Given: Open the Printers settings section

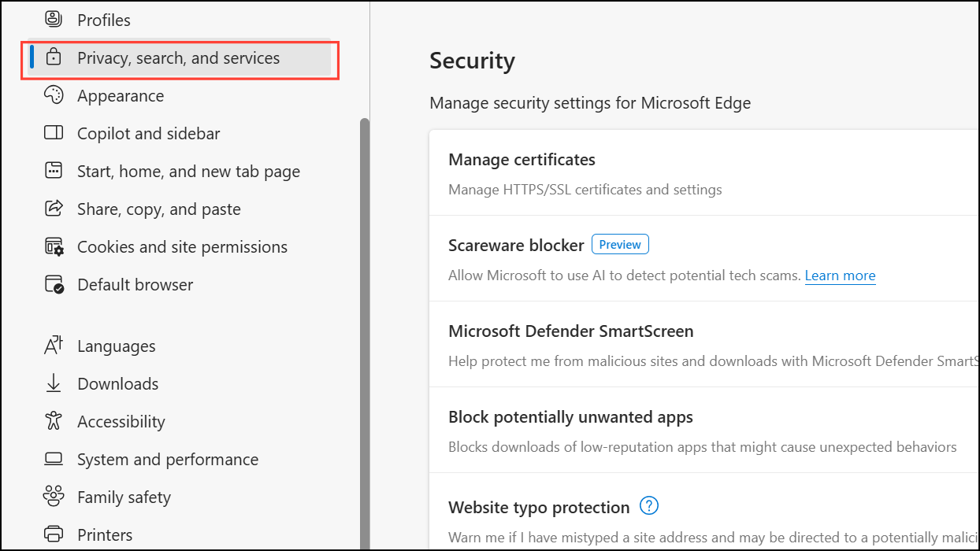Looking at the screenshot, I should coord(105,535).
